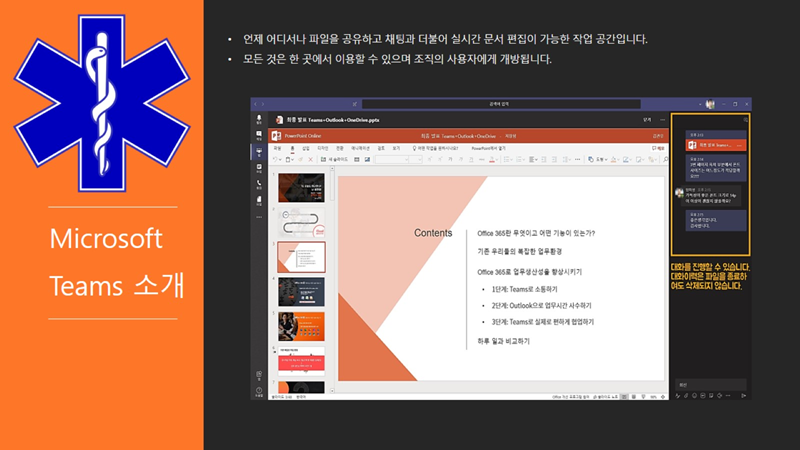Open the File ribbon tab
800x450 pixels.
pyautogui.click(x=278, y=148)
